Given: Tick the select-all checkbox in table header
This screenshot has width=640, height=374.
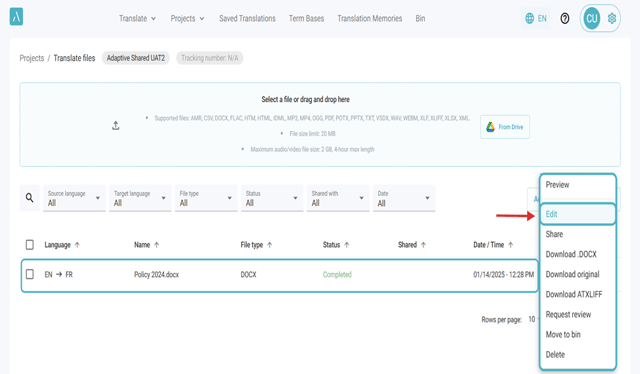Looking at the screenshot, I should pyautogui.click(x=30, y=245).
